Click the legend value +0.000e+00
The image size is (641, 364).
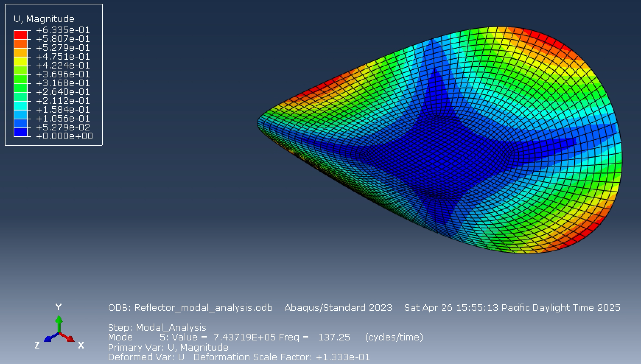pyautogui.click(x=64, y=136)
